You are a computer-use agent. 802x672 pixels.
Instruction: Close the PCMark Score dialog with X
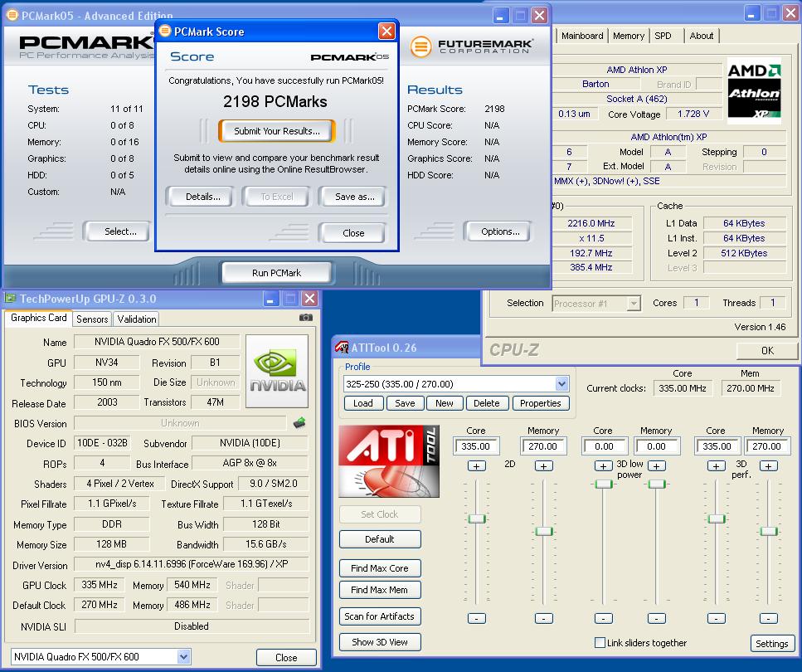point(386,32)
